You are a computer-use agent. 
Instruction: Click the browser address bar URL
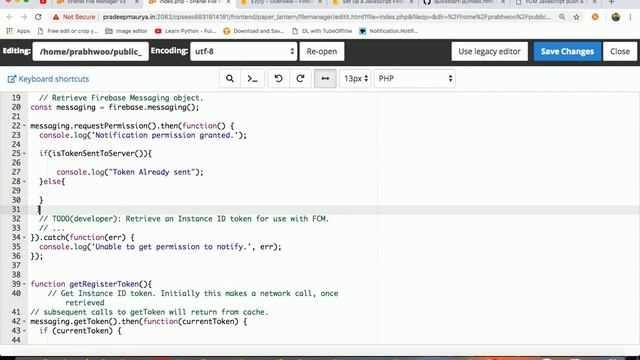326,17
